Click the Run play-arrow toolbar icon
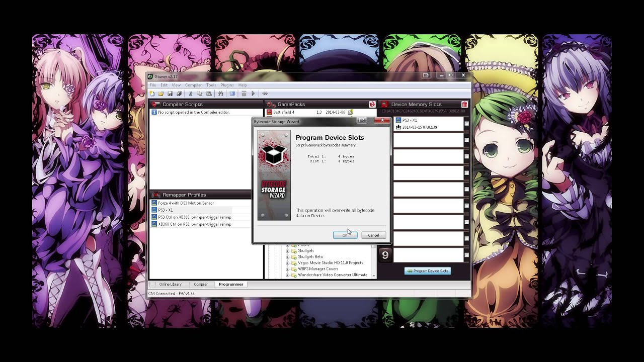Viewport: 644px width, 362px height. (x=253, y=94)
